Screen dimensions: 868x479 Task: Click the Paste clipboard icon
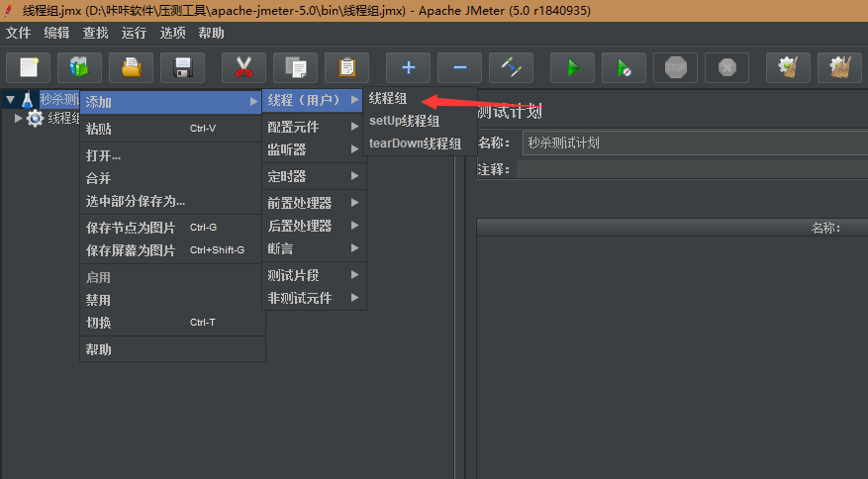(x=346, y=67)
